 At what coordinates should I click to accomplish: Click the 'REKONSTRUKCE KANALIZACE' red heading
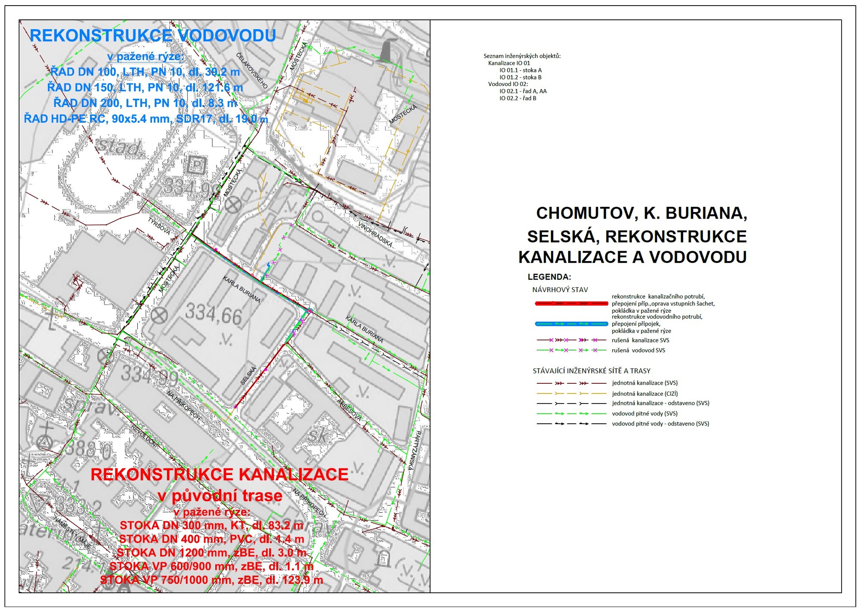click(x=220, y=474)
